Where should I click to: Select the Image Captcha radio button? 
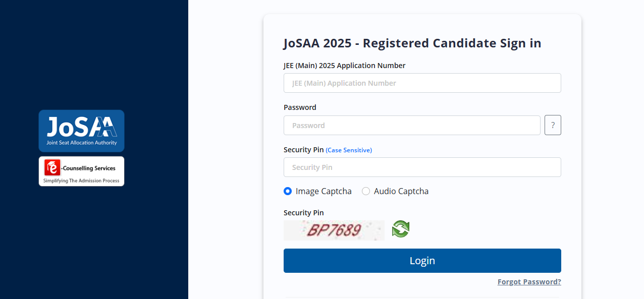tap(288, 191)
